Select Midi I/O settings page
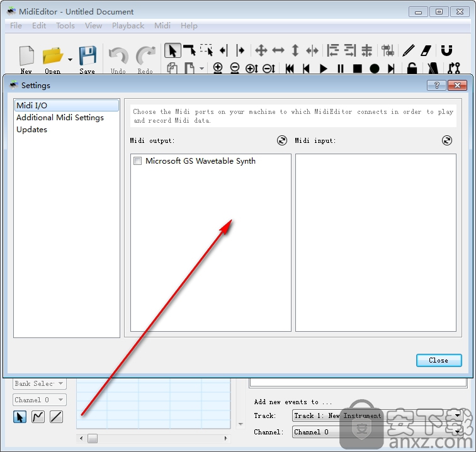The image size is (476, 452). pos(67,105)
